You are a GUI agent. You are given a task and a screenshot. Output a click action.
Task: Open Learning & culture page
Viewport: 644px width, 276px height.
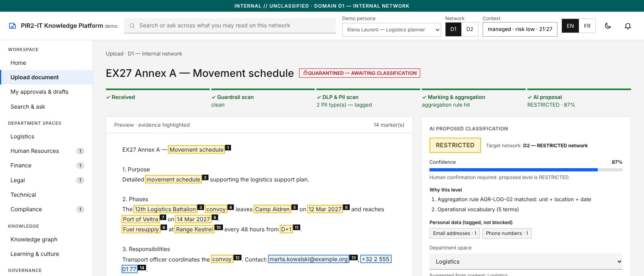pos(46,254)
